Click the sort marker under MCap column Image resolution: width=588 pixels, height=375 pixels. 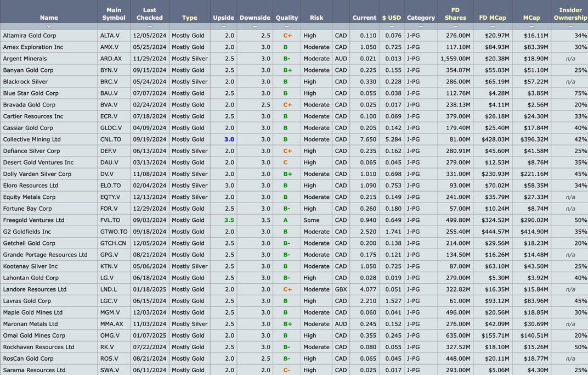coord(532,26)
